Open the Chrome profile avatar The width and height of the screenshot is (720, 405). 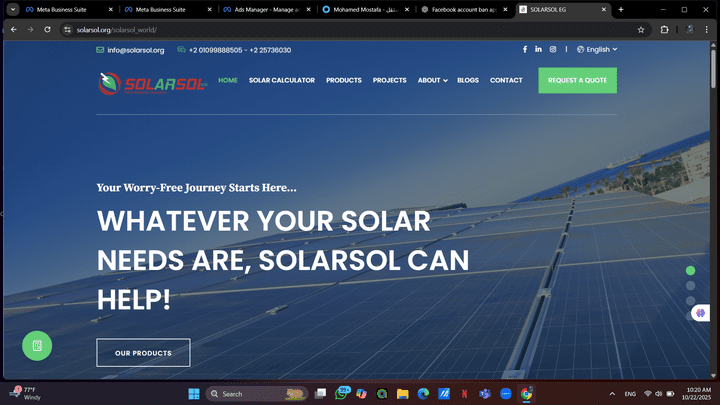tap(689, 30)
